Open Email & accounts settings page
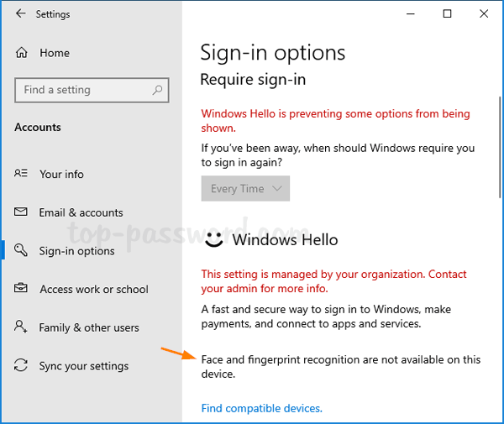 (81, 212)
